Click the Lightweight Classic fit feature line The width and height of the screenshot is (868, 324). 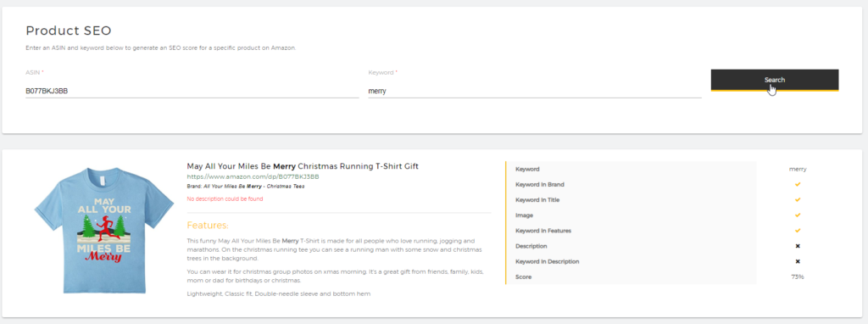point(278,293)
